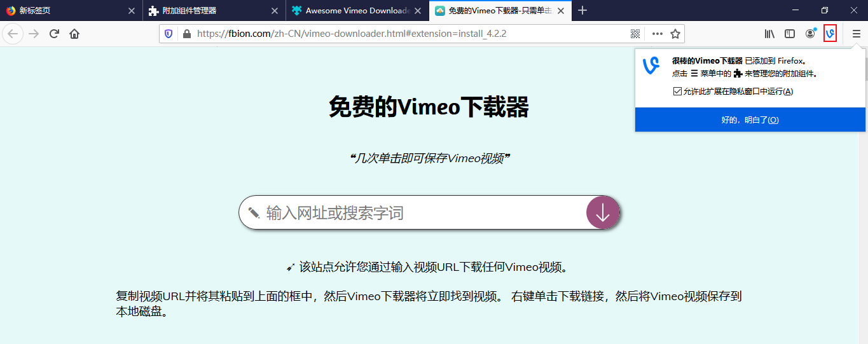Click the Forward navigation arrow

coord(34,34)
